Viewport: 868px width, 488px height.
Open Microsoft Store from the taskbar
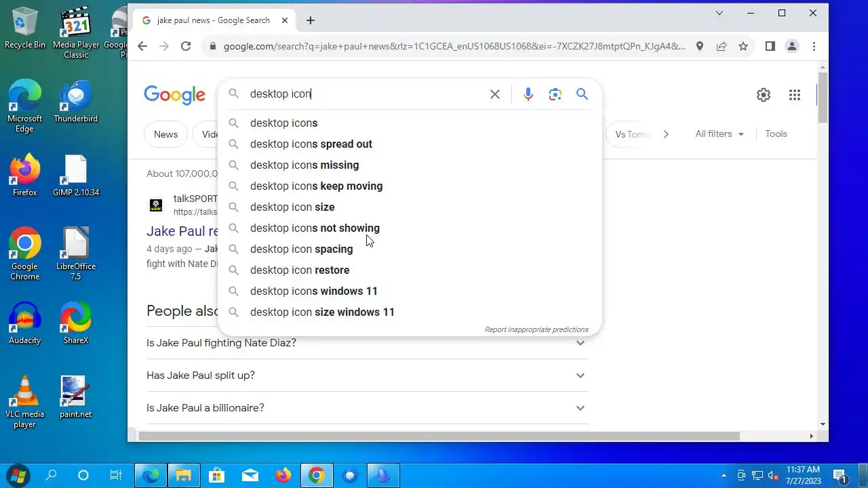(x=217, y=475)
